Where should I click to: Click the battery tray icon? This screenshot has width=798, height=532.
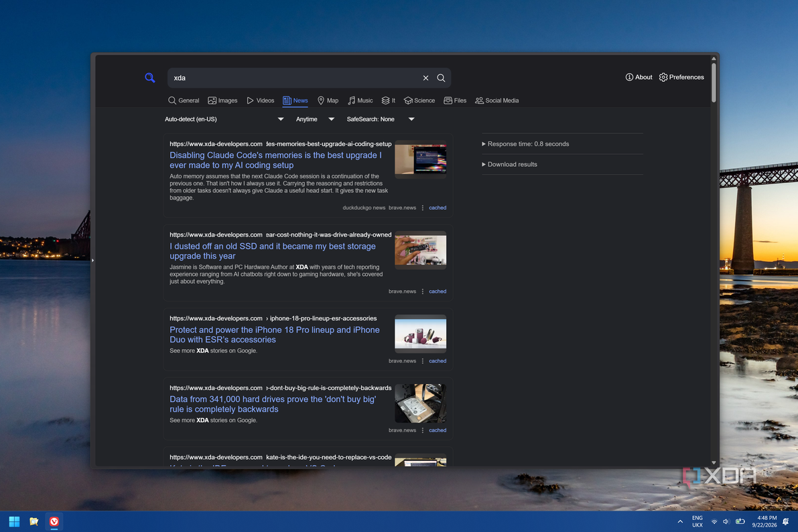(x=740, y=522)
